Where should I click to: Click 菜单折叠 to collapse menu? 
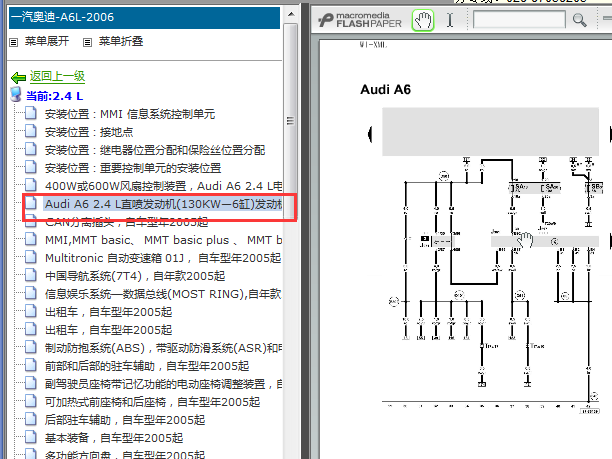[121, 41]
